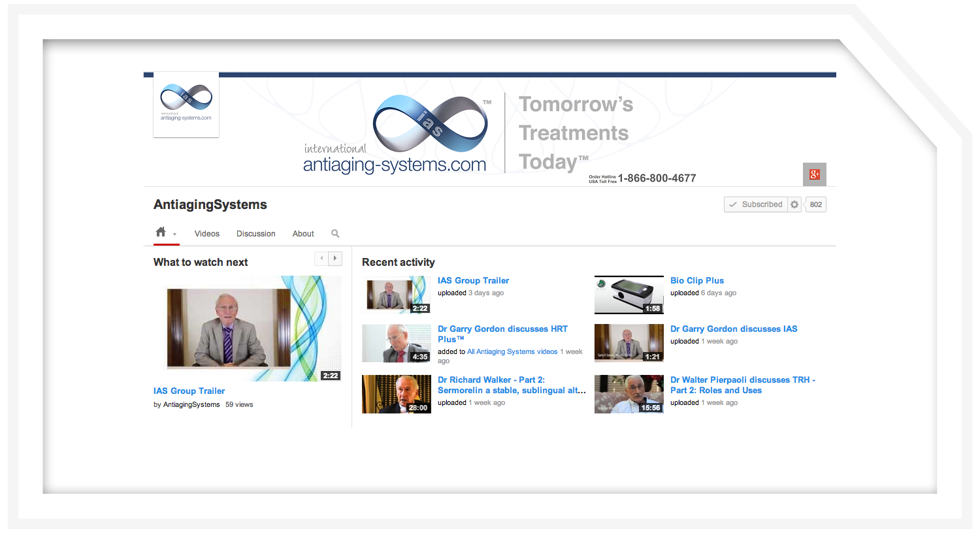Open the Bio Clip Plus video link

pyautogui.click(x=697, y=280)
